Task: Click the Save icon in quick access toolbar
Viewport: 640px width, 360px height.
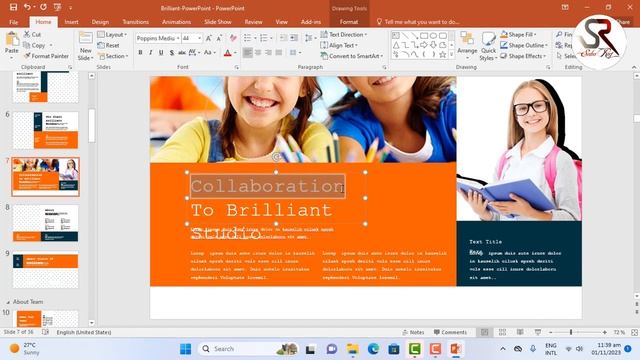Action: 13,7
